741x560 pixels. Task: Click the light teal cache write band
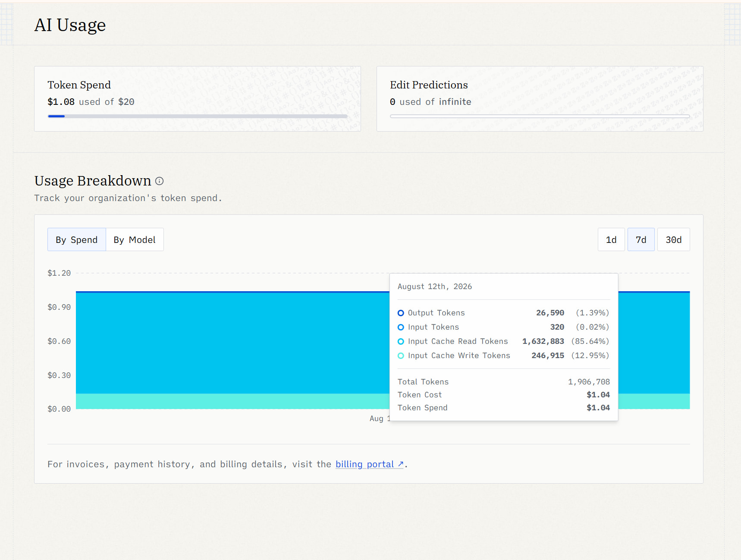coord(233,401)
